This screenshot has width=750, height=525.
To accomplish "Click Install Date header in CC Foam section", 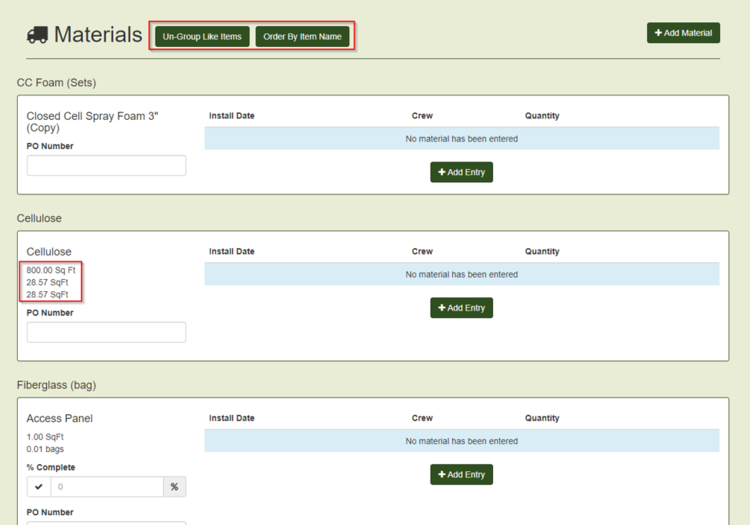I will (231, 116).
